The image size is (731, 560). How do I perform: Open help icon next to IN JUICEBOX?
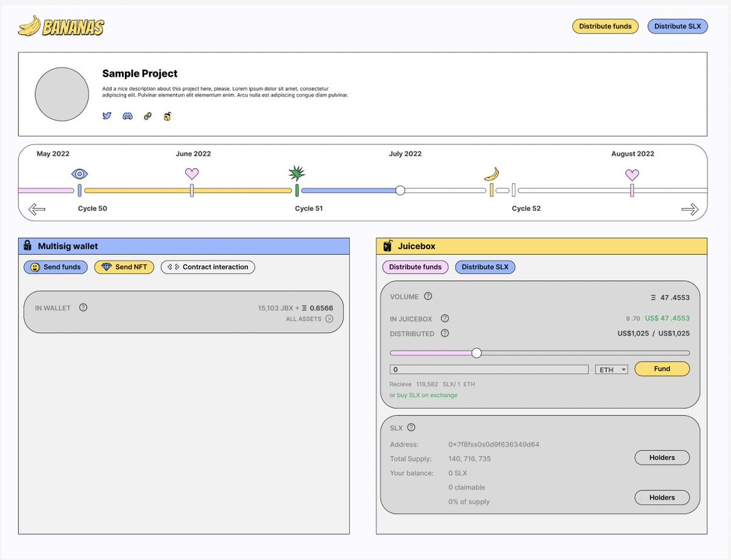point(445,318)
